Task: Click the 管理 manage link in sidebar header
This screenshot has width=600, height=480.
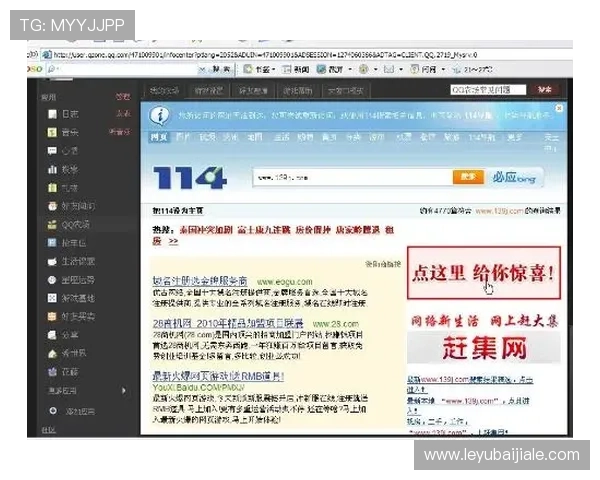Action: 123,96
